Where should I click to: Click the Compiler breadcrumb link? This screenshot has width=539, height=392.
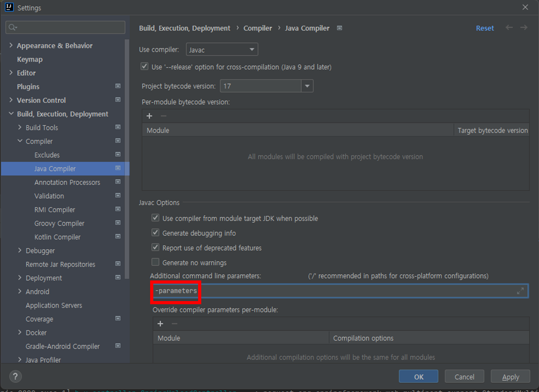pyautogui.click(x=258, y=28)
